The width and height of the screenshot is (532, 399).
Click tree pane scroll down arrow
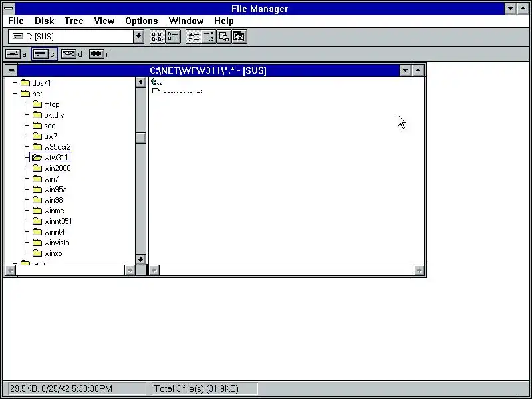pos(140,260)
